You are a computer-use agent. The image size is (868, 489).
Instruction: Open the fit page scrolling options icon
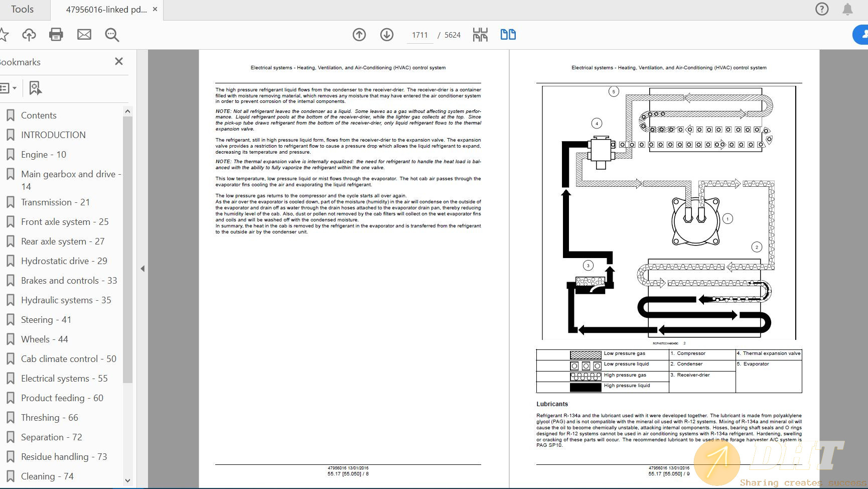point(480,35)
